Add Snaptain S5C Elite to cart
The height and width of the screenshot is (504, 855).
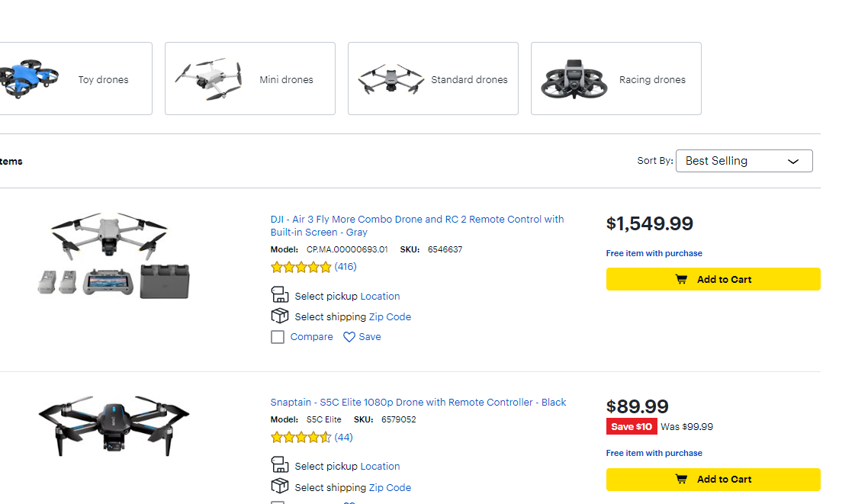[713, 479]
